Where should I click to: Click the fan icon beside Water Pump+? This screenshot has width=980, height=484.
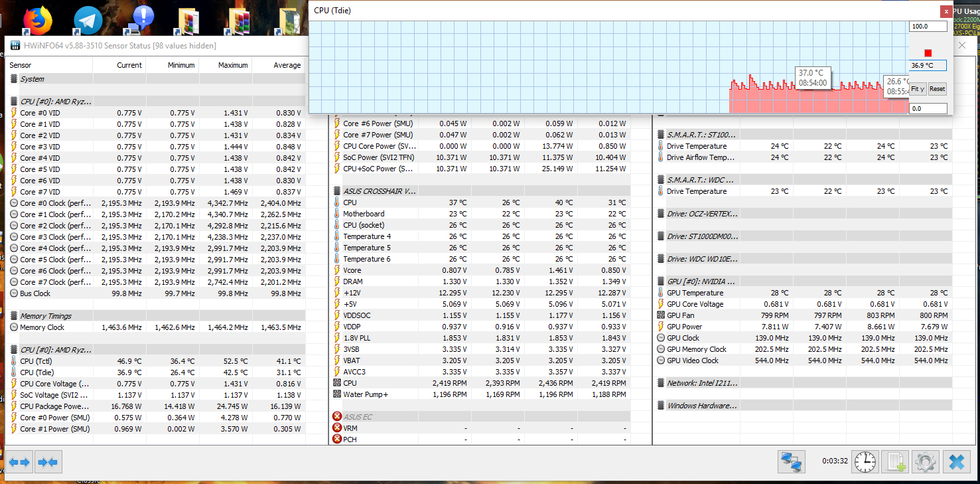click(337, 394)
